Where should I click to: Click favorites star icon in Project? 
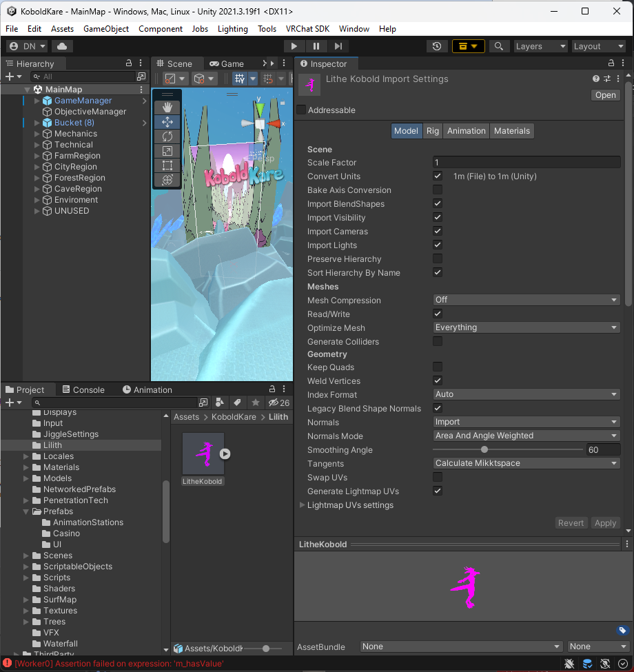coord(255,403)
